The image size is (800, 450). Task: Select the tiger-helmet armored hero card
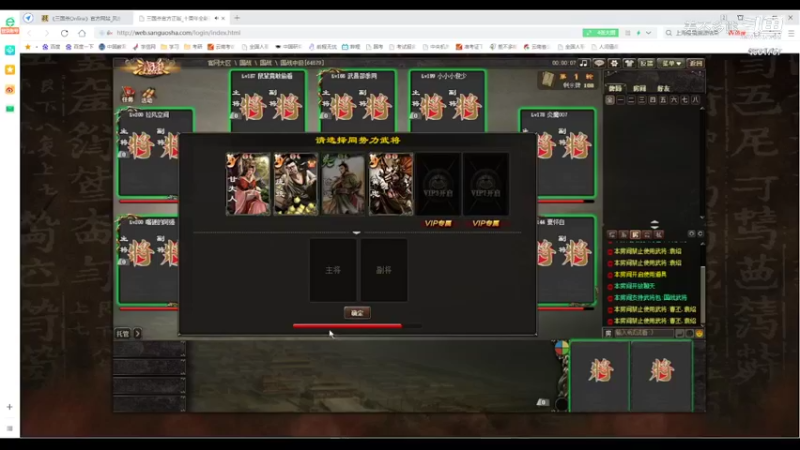[x=391, y=184]
